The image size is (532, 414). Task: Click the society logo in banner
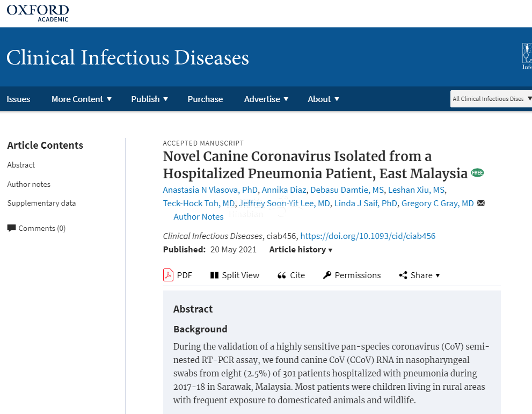click(x=527, y=56)
